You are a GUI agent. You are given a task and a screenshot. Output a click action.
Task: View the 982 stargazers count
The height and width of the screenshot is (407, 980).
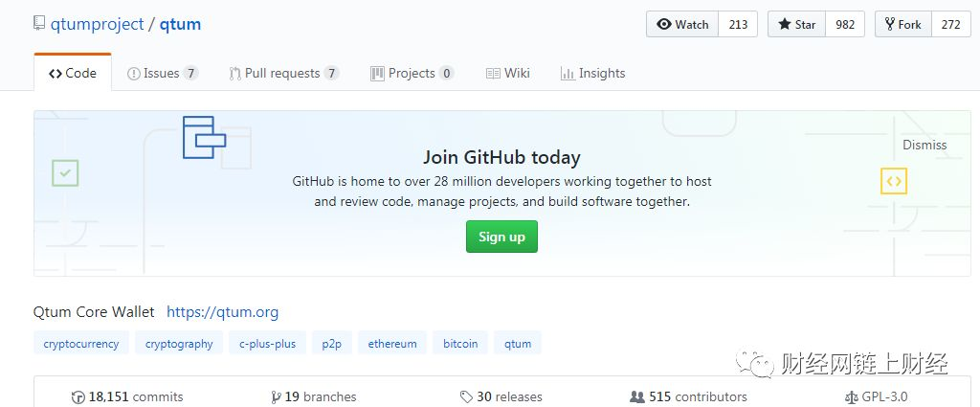[x=845, y=24]
